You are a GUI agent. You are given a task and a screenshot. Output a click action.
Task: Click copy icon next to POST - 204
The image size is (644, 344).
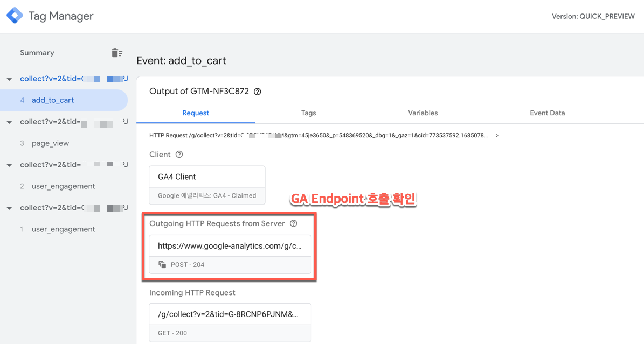coord(162,264)
